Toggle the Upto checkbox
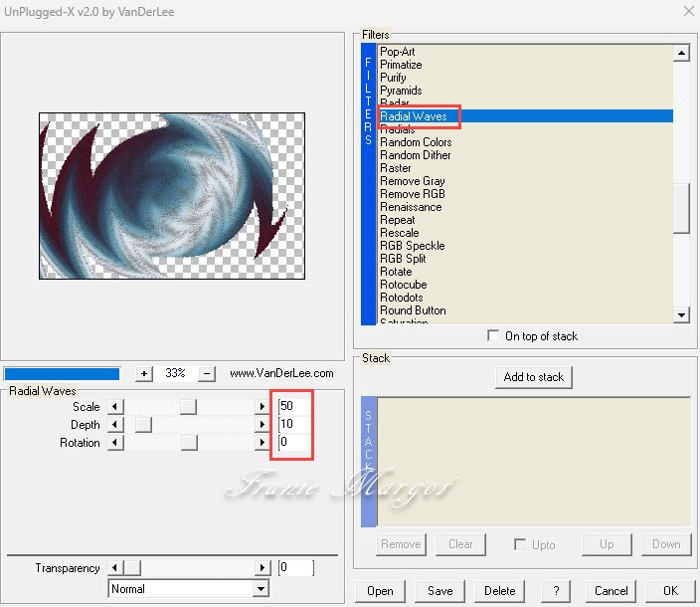Screen dimensions: 700x607 [519, 544]
